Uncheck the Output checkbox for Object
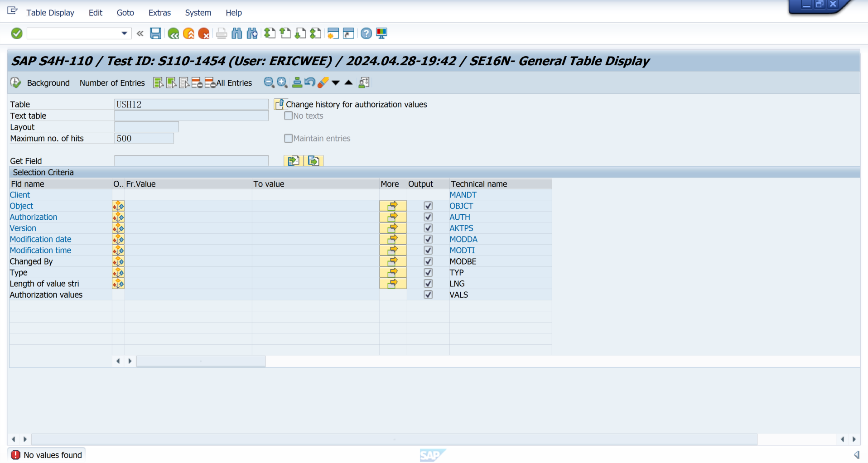868x463 pixels. 428,206
